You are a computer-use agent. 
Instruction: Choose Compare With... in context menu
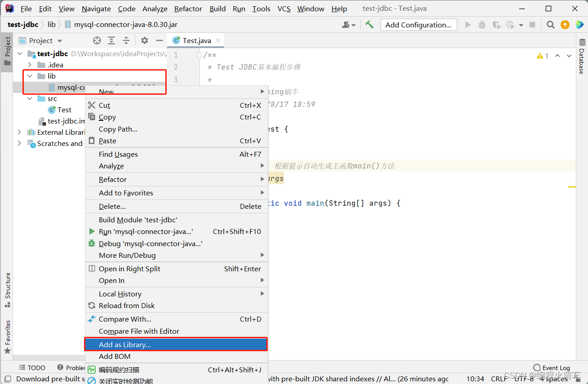click(x=176, y=319)
